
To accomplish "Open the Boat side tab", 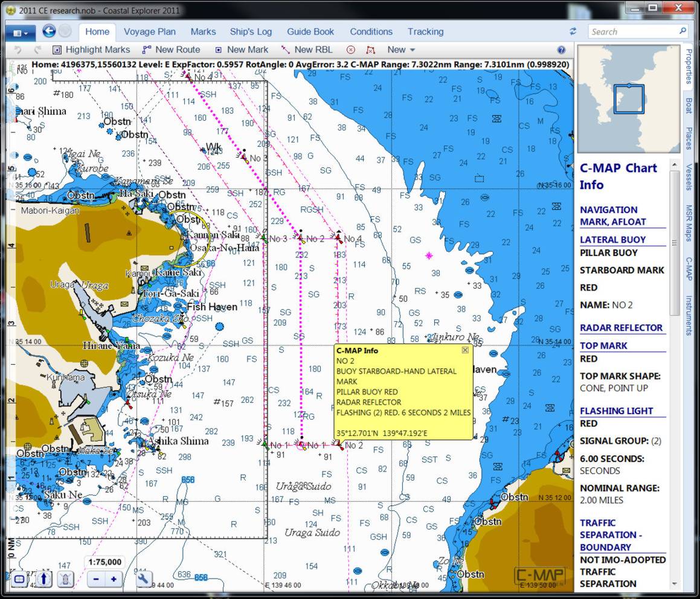I will click(x=689, y=105).
